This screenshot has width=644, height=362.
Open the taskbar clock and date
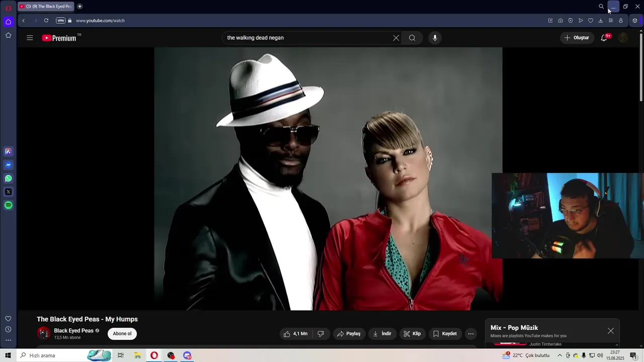tap(615, 355)
